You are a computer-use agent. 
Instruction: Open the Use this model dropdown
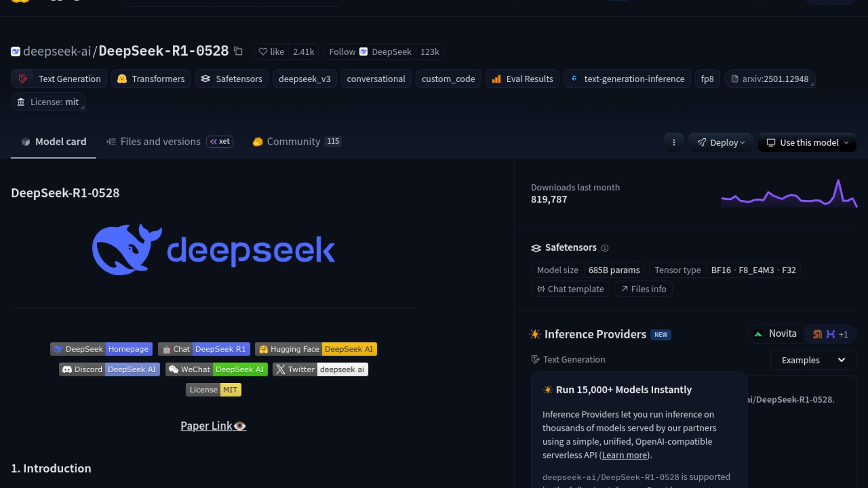[x=807, y=143]
